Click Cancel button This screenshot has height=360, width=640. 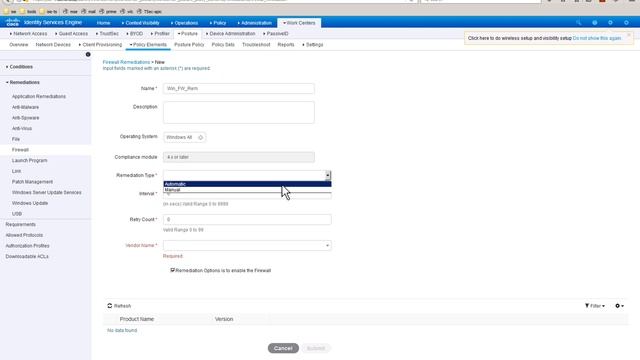pyautogui.click(x=283, y=348)
